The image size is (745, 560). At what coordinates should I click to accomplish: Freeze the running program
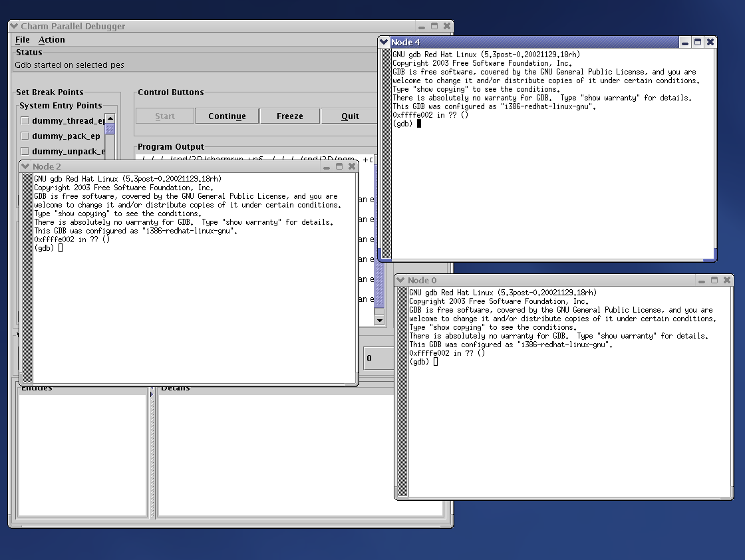coord(290,116)
